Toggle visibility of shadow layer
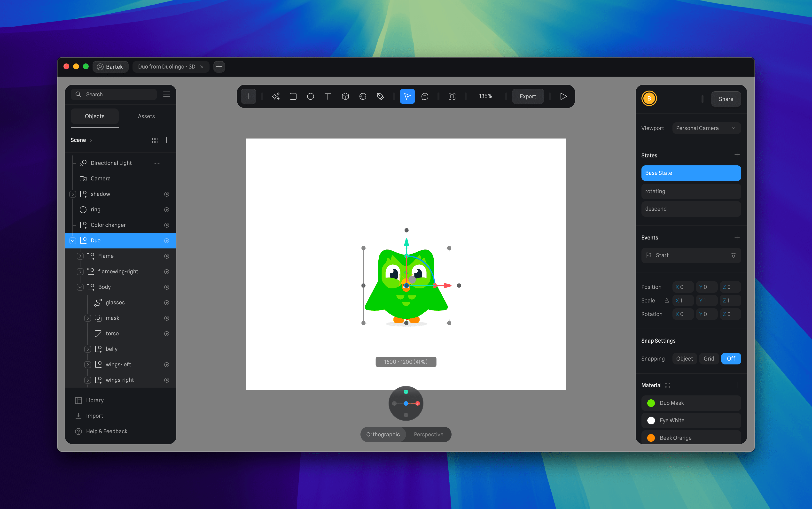Image resolution: width=812 pixels, height=509 pixels. tap(166, 194)
